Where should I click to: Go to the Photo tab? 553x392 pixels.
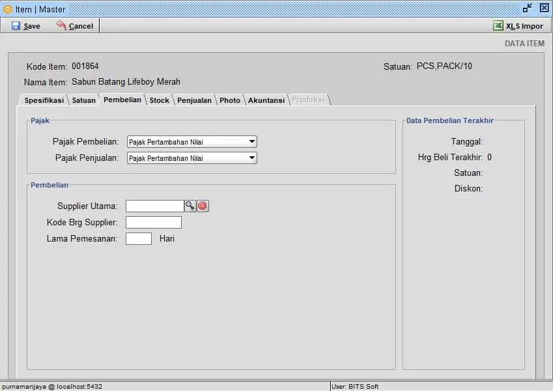click(x=229, y=100)
